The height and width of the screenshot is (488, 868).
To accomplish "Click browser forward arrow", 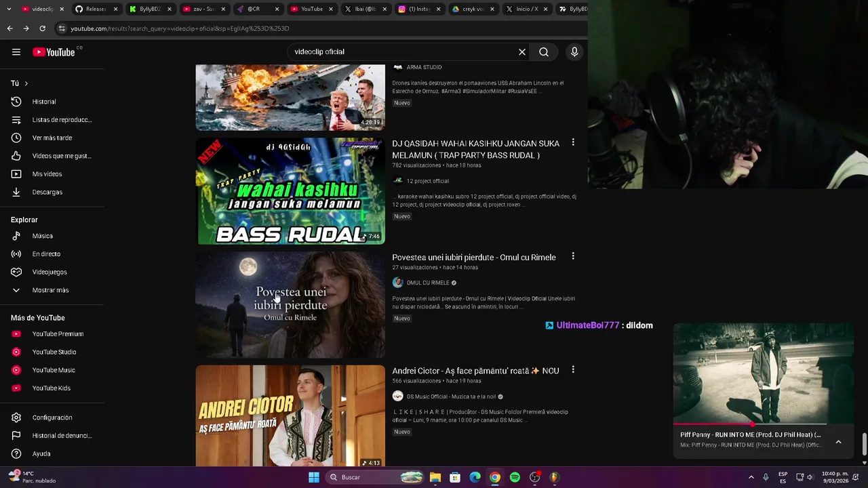I will 26,28.
